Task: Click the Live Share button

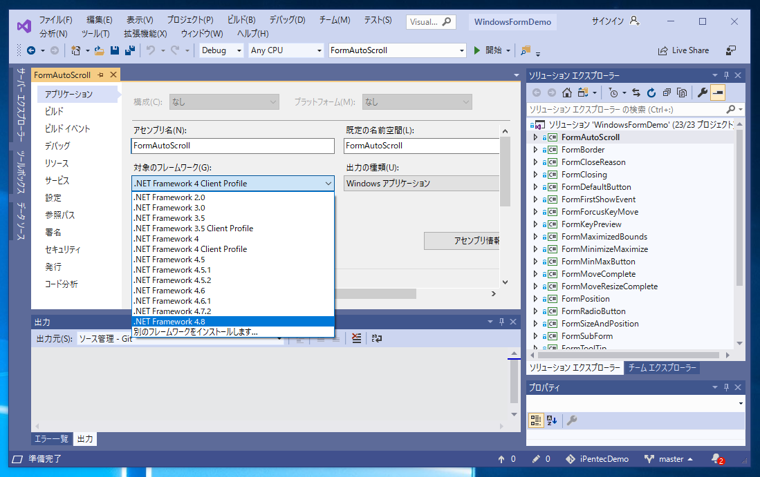Action: 683,50
